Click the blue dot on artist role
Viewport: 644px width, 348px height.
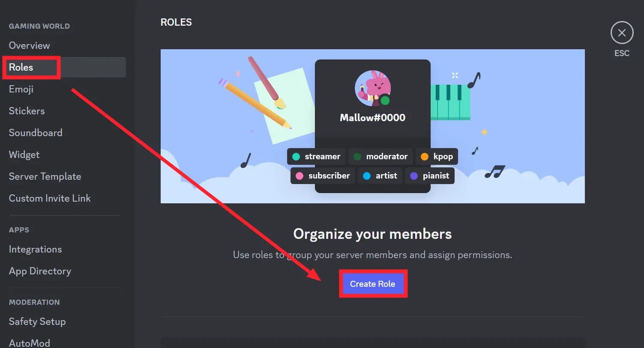pyautogui.click(x=366, y=175)
